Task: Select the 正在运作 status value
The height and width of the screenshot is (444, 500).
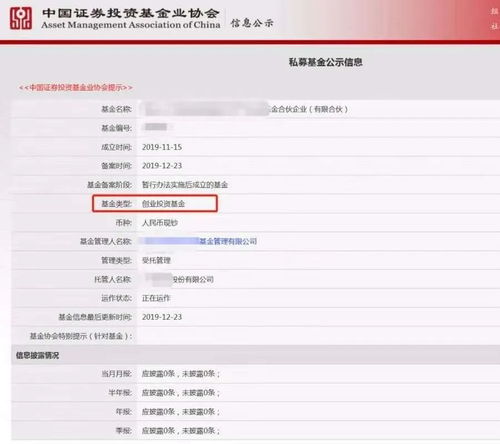Action: tap(156, 298)
